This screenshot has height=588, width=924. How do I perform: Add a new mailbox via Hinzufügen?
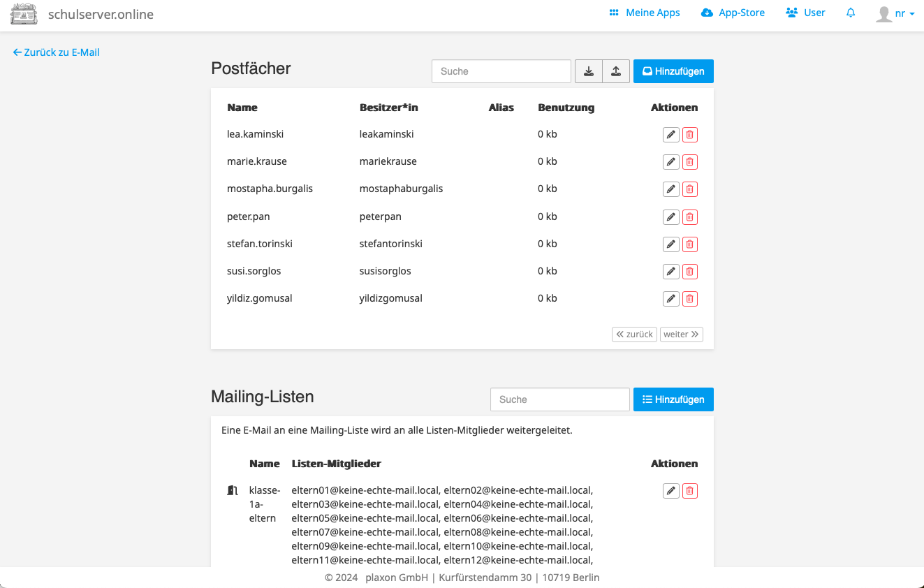pyautogui.click(x=673, y=71)
